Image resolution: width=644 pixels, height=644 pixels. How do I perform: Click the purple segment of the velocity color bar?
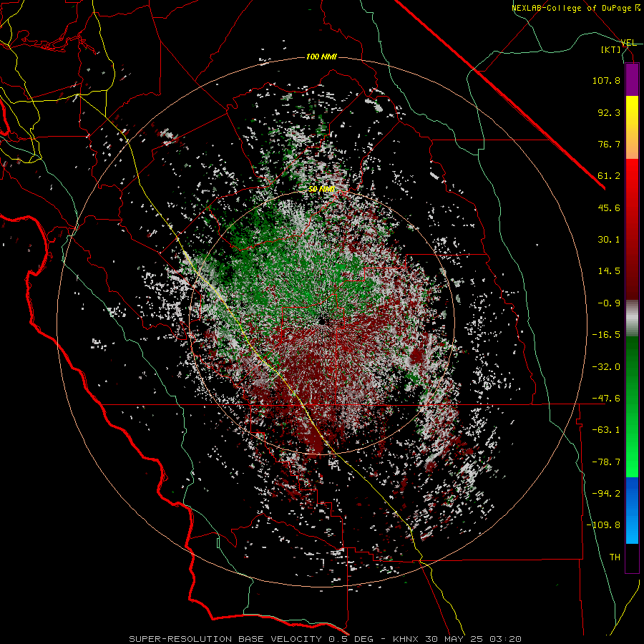click(x=632, y=79)
